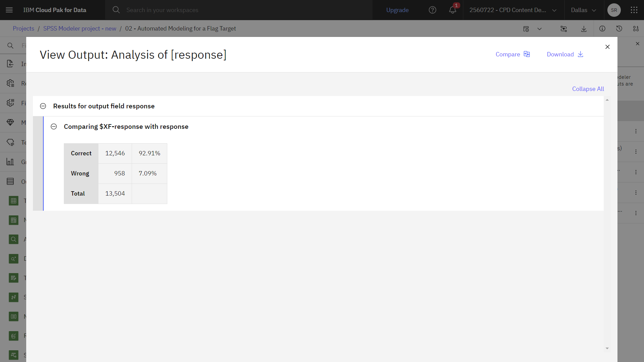This screenshot has height=362, width=644.
Task: Open the information panel icon
Action: (602, 29)
